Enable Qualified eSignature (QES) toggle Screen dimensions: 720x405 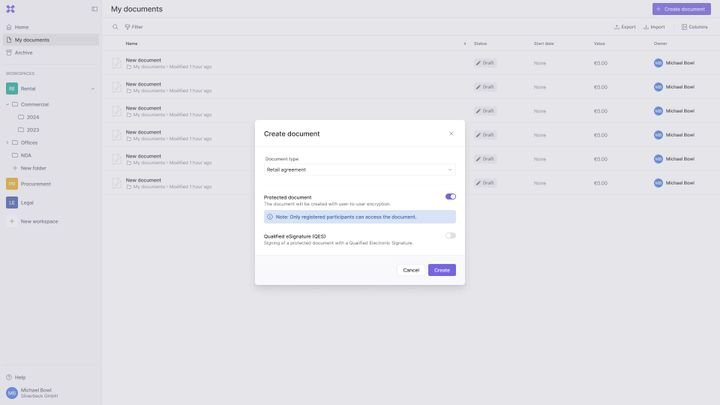(450, 236)
